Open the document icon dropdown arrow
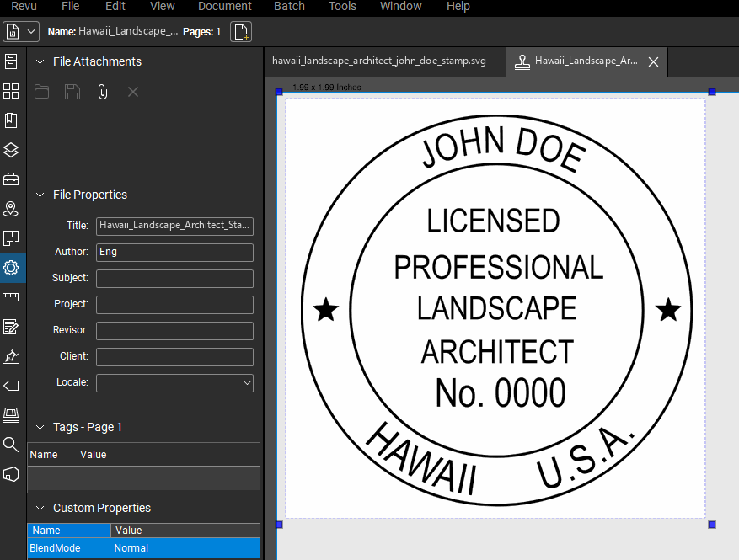739x560 pixels. pyautogui.click(x=31, y=31)
